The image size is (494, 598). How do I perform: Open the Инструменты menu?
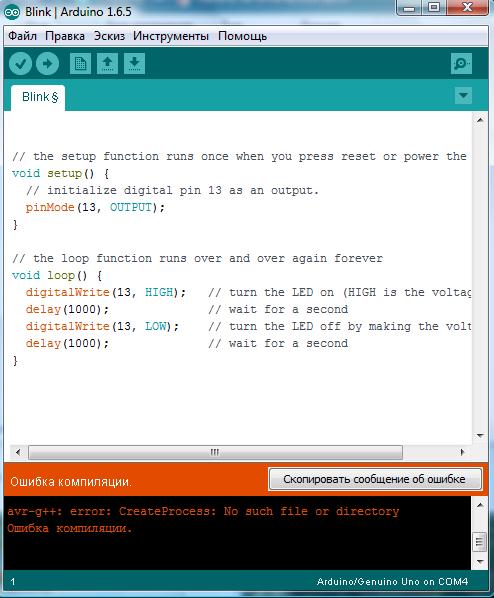171,36
